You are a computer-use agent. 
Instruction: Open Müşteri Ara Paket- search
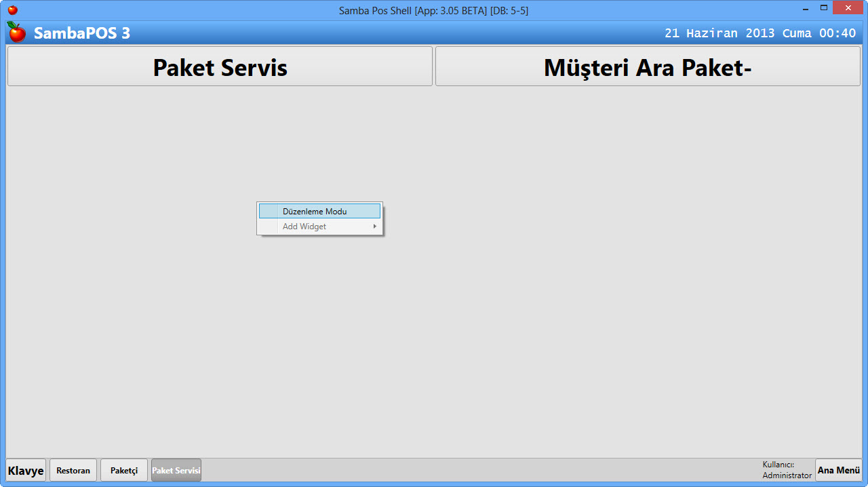point(647,66)
